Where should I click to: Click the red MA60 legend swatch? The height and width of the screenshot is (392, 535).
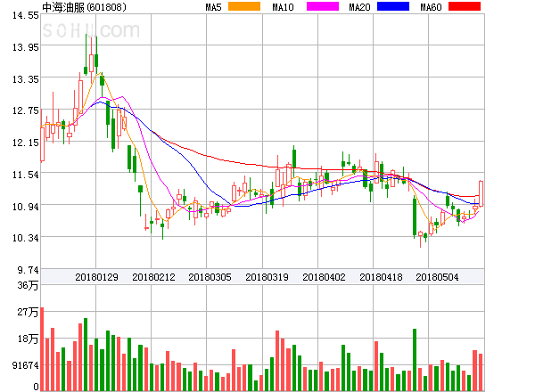[x=465, y=6]
